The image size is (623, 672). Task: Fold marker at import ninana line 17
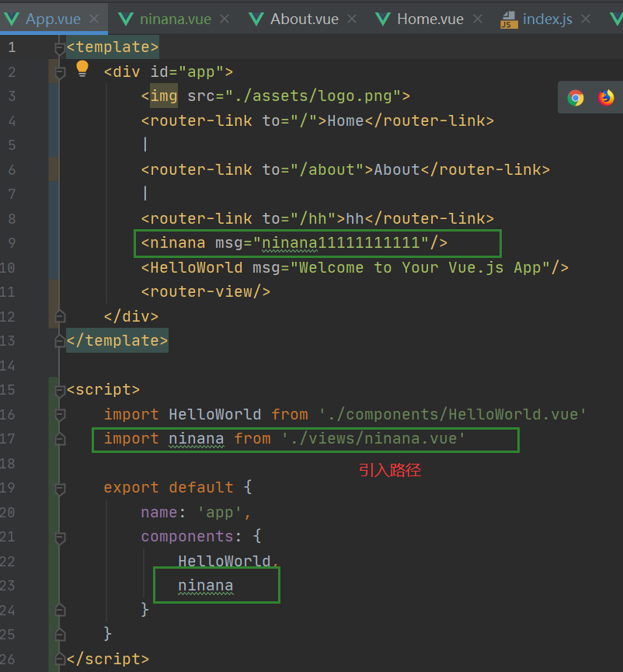click(x=60, y=439)
